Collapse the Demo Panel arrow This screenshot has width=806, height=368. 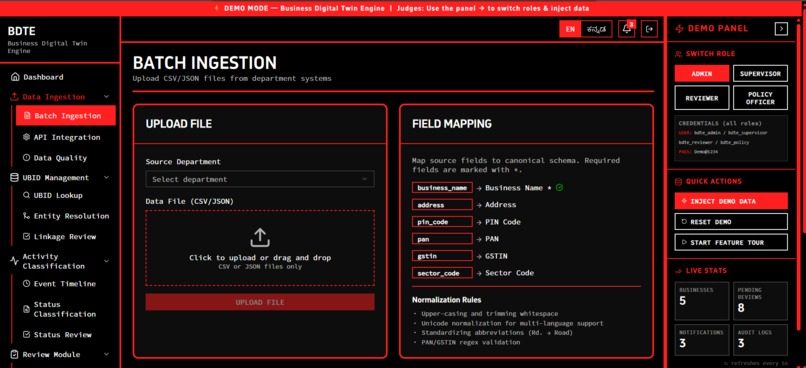click(x=781, y=29)
